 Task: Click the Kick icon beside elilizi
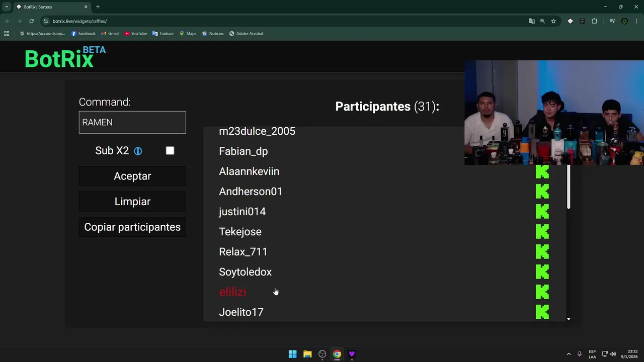[542, 292]
